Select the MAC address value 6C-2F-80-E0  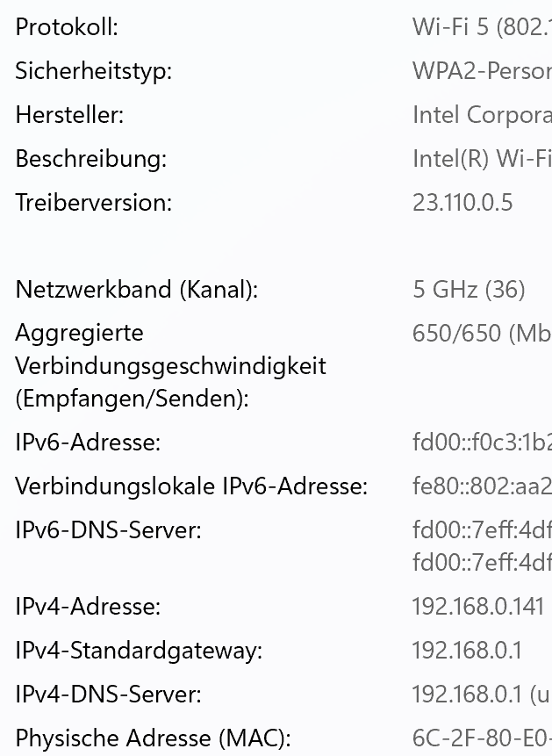481,738
